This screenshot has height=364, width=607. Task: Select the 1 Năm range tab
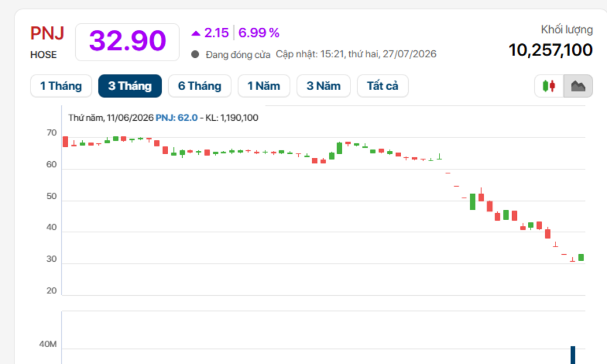[264, 86]
